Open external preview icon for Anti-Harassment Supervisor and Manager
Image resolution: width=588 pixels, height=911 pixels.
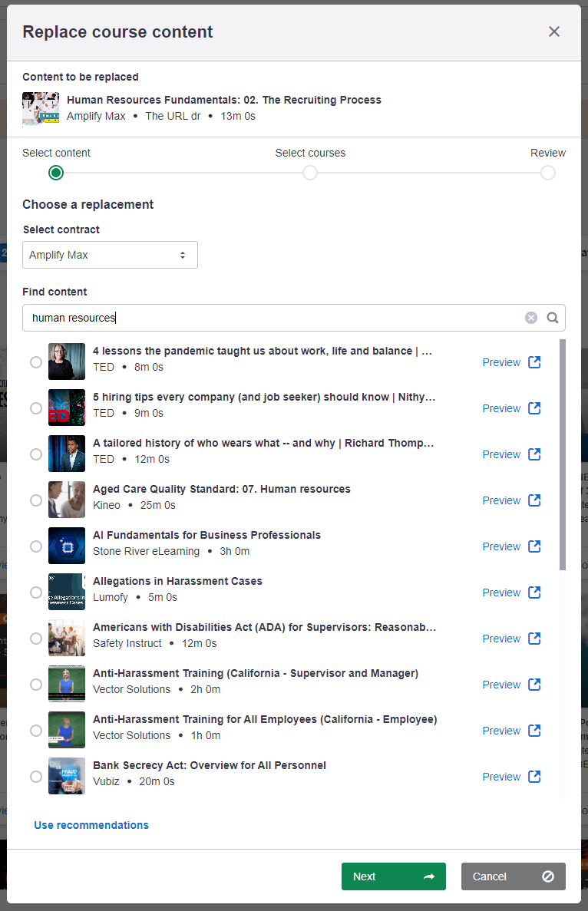(x=534, y=685)
